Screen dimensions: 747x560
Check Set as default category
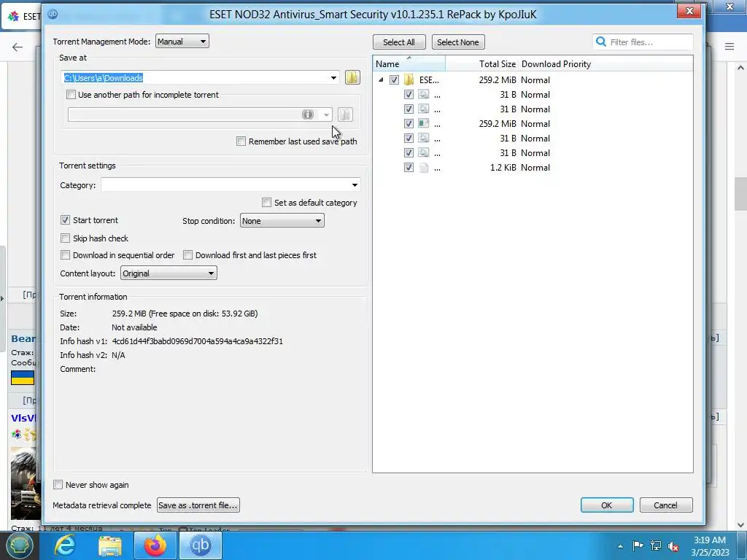[x=267, y=203]
